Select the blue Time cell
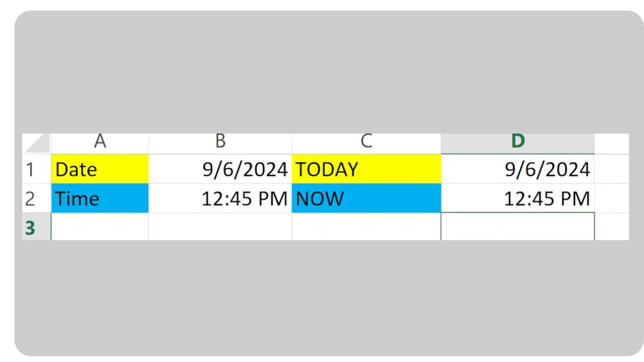 click(x=100, y=199)
